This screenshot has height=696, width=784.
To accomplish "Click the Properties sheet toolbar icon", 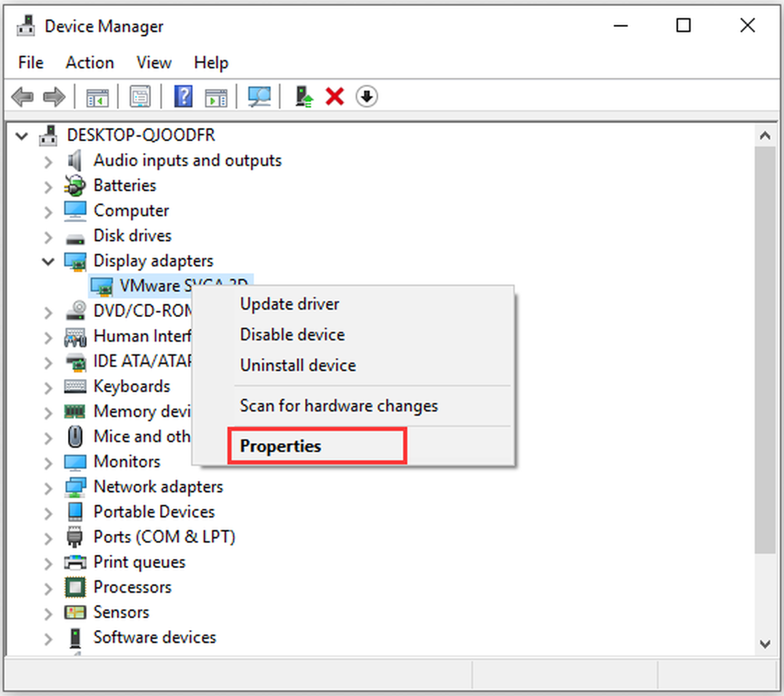I will [x=140, y=97].
